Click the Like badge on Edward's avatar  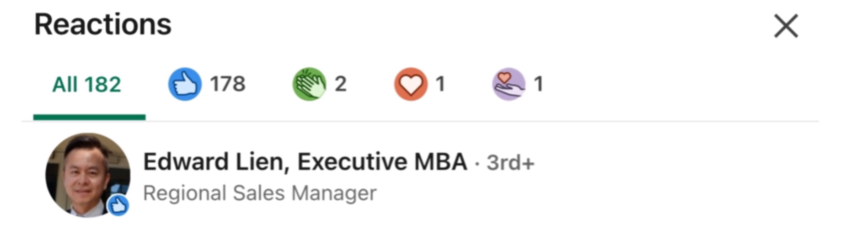pyautogui.click(x=118, y=205)
